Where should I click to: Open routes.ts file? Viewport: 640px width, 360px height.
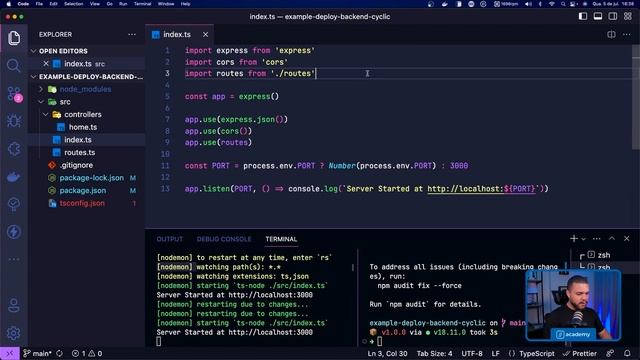79,152
